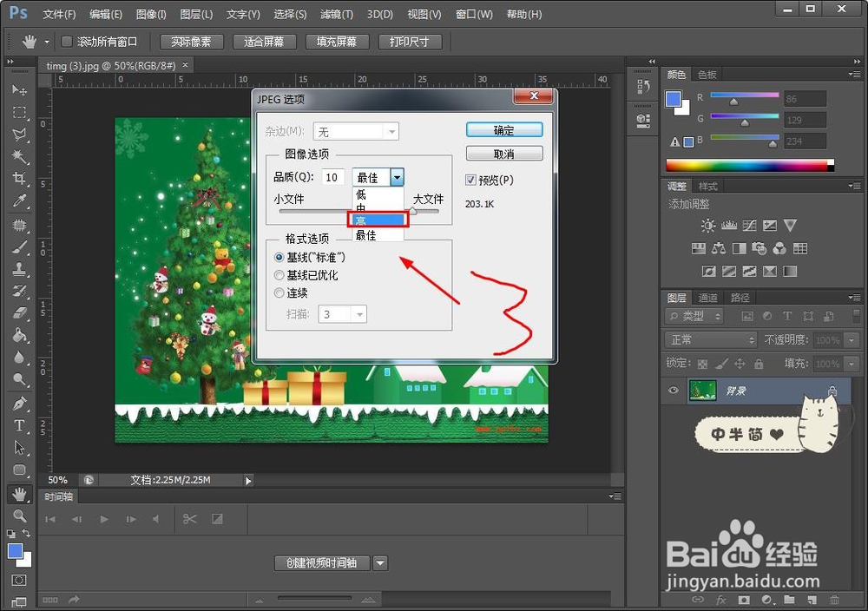
Task: Toggle 滚动所有窗口 checkbox
Action: click(67, 42)
